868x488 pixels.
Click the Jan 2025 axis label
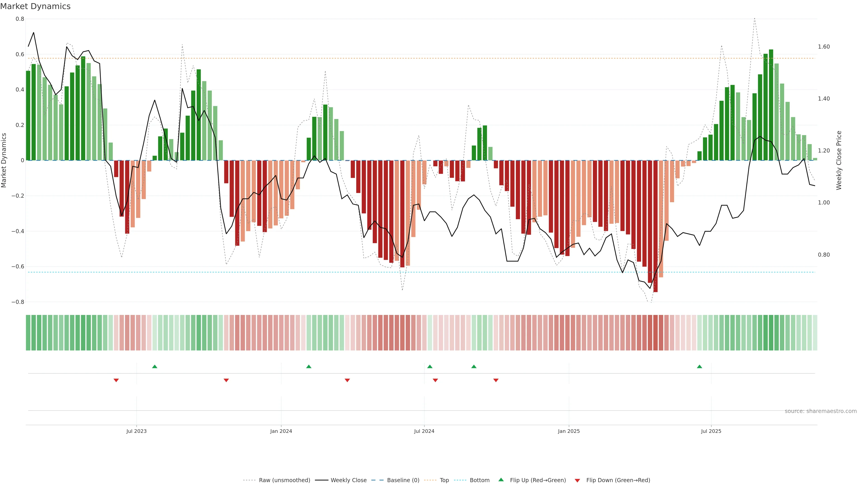pos(569,431)
